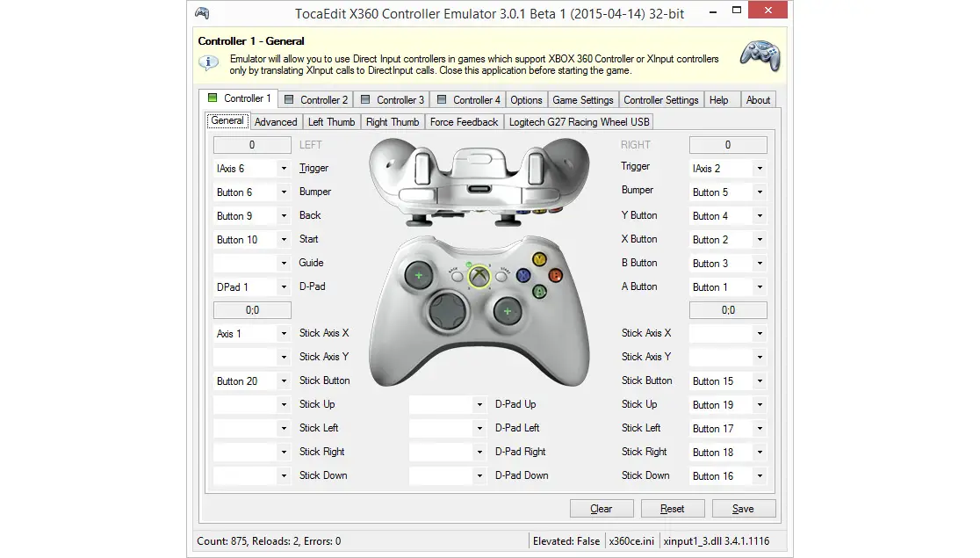
Task: Click the Back button on controller image
Action: click(457, 276)
